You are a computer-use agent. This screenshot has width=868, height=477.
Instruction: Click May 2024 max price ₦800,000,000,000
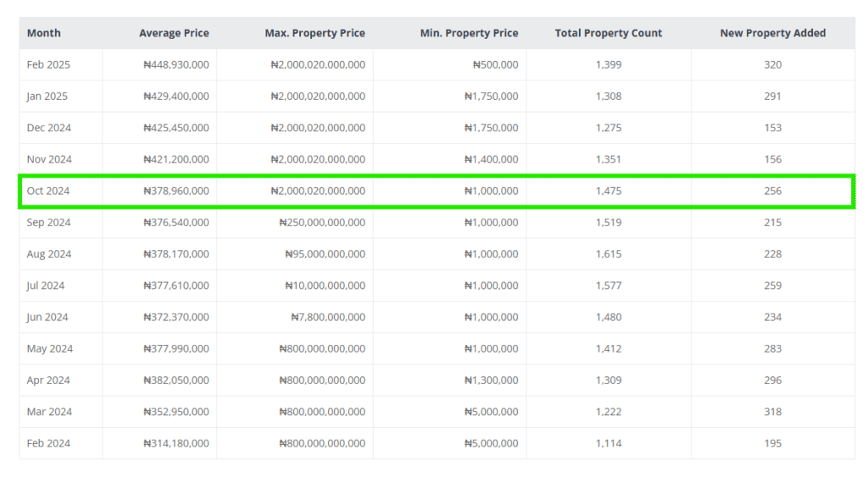point(322,348)
